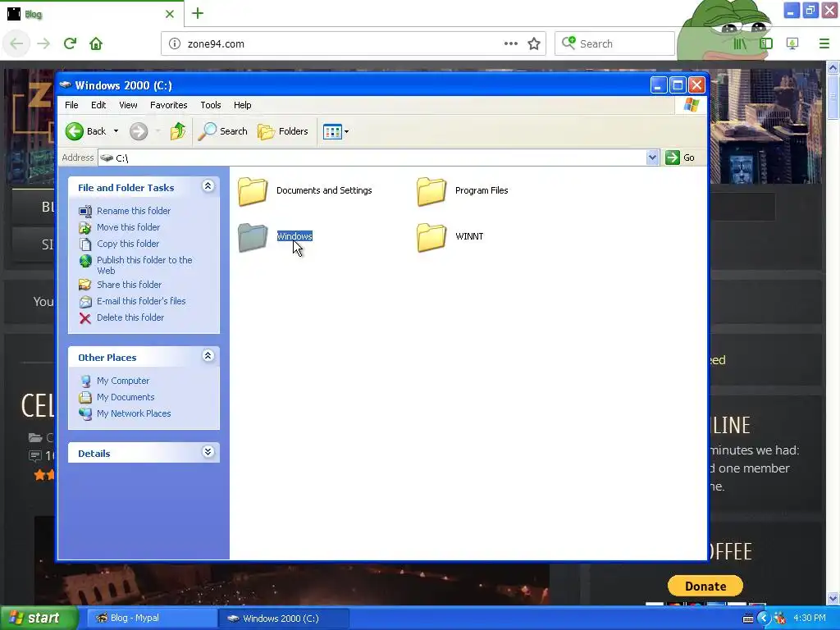Go up one folder level
This screenshot has height=630, width=840.
pyautogui.click(x=178, y=131)
